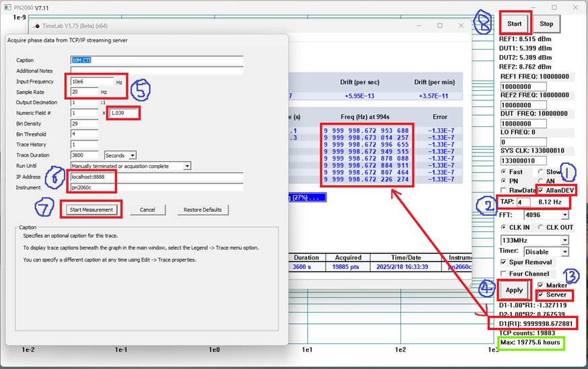The image size is (588, 369).
Task: Click the IP Address localhost:8888 field
Action: coord(157,177)
